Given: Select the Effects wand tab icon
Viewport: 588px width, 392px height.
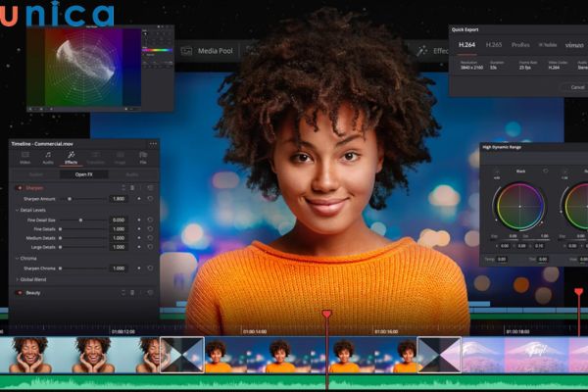Looking at the screenshot, I should (x=71, y=155).
